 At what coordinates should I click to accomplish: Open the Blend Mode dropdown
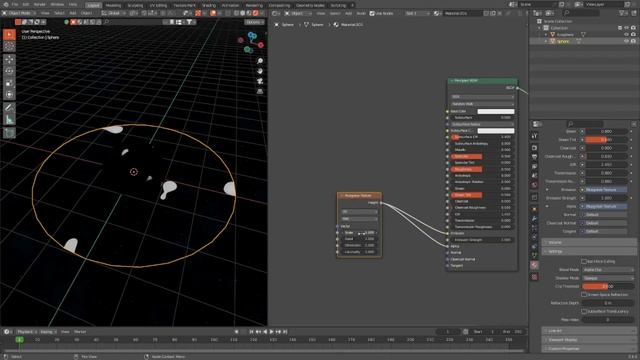click(x=608, y=270)
